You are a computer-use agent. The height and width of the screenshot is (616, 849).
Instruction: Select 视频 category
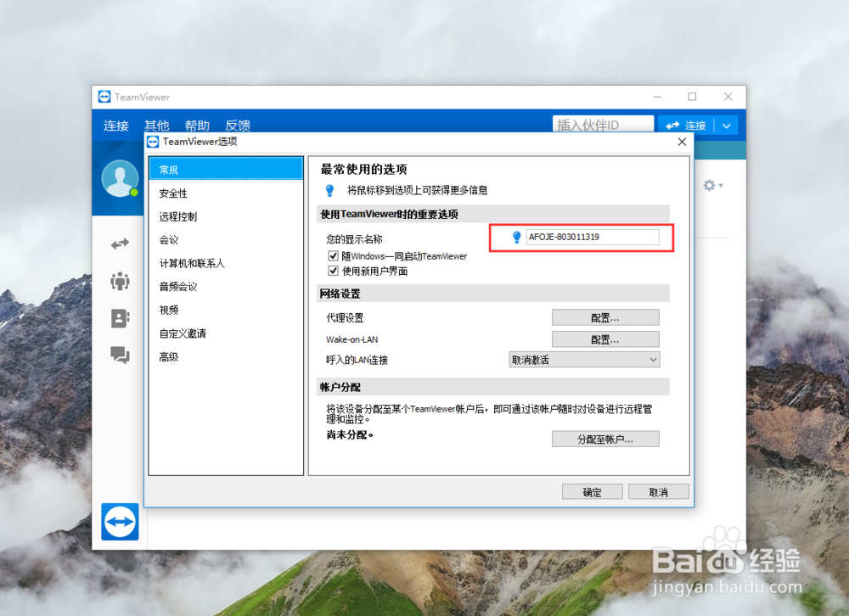pyautogui.click(x=226, y=311)
